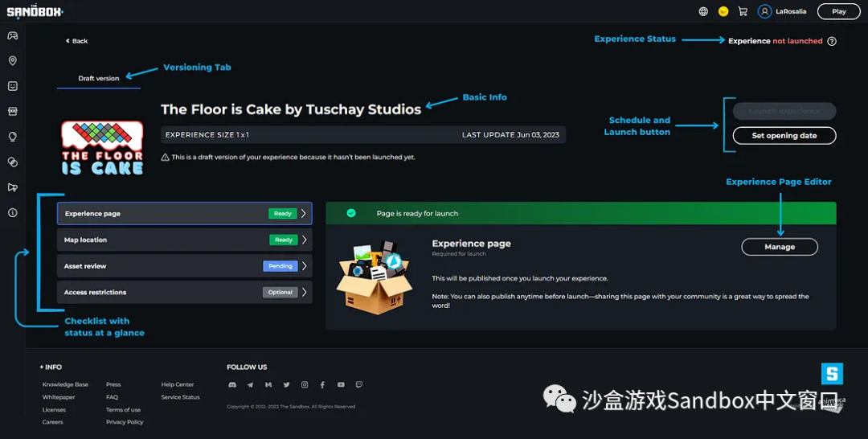Select the Asset review checklist row

point(184,265)
